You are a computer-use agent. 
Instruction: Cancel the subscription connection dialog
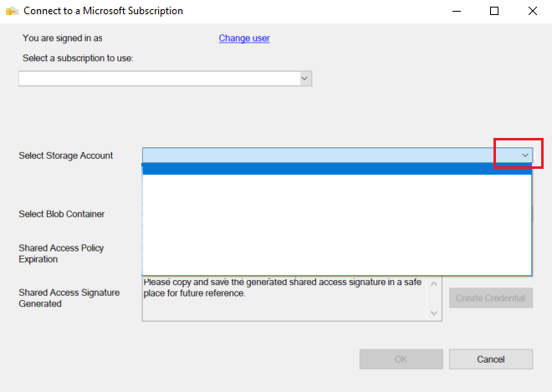pyautogui.click(x=490, y=359)
